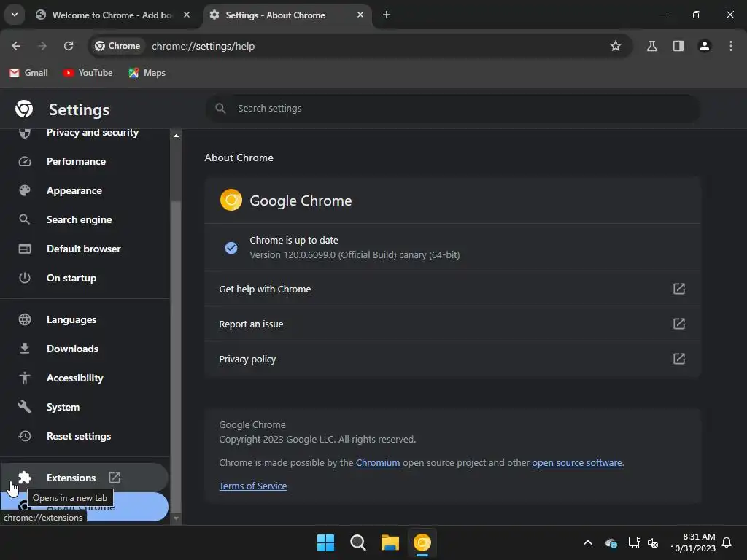Open the Gmail bookmark
The image size is (747, 560).
pos(28,73)
